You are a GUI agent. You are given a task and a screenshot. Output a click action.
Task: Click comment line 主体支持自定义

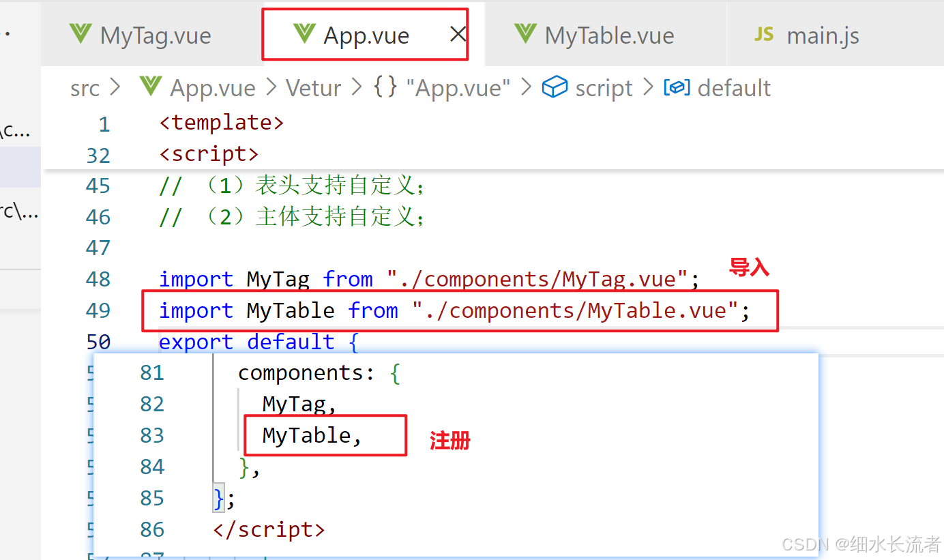[x=292, y=217]
